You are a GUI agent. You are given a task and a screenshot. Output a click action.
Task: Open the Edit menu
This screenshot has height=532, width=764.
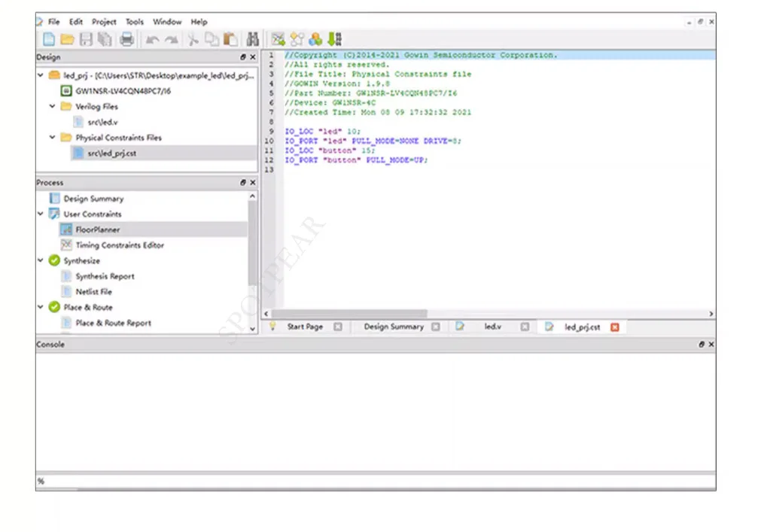click(x=75, y=22)
